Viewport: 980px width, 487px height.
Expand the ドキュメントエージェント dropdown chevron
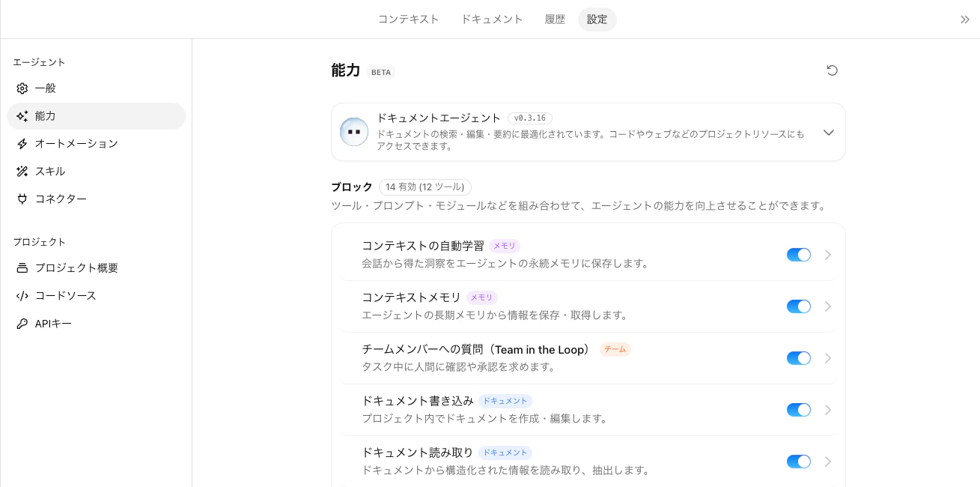829,133
